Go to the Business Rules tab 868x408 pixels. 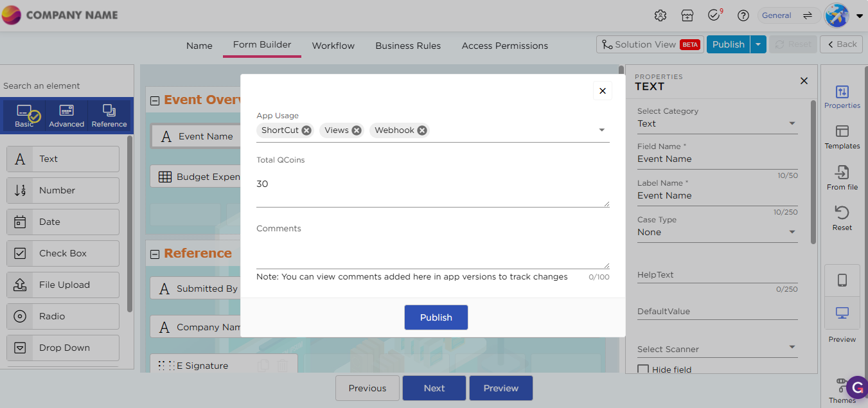click(x=408, y=46)
